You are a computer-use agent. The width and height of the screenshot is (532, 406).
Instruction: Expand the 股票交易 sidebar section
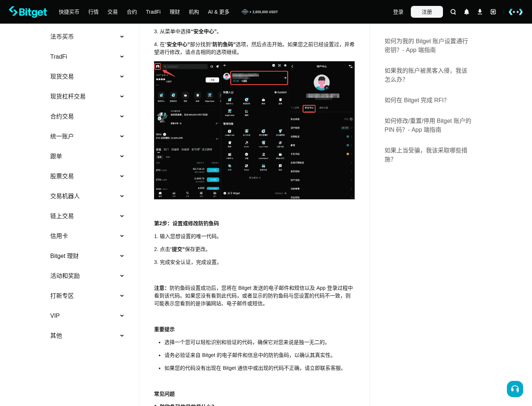click(87, 176)
